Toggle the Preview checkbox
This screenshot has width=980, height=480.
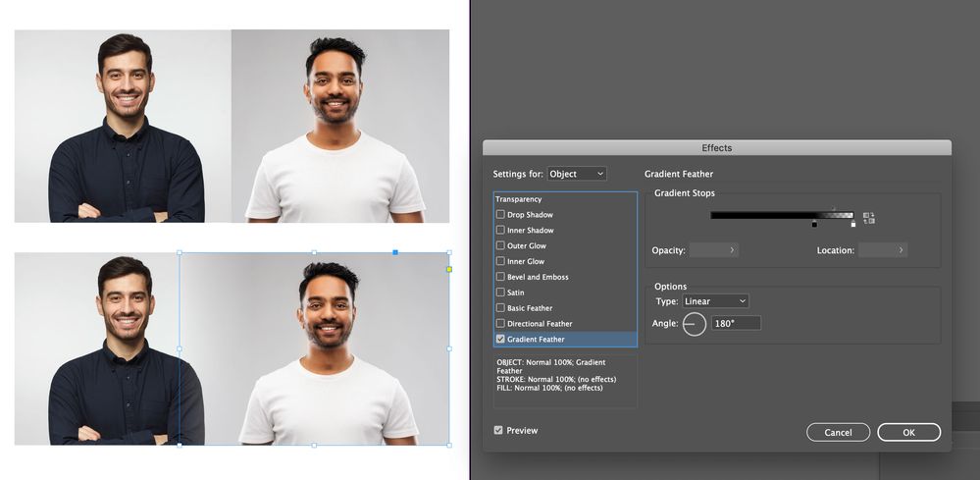(498, 430)
